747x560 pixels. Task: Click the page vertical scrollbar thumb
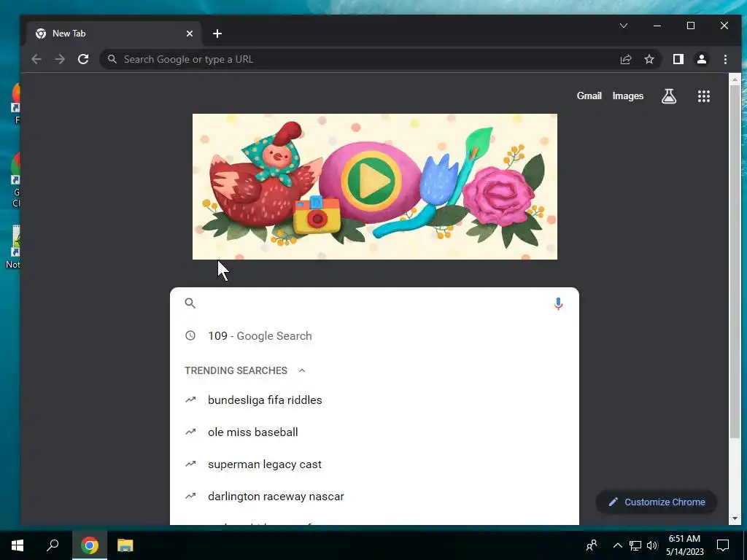coord(735,262)
